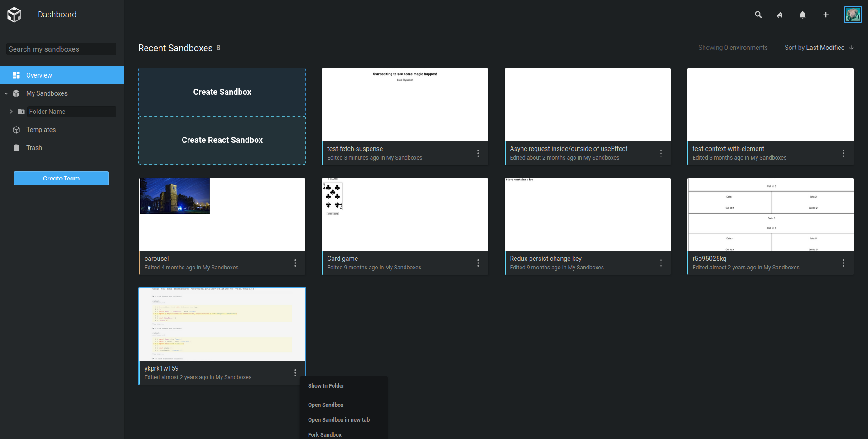This screenshot has height=439, width=868.
Task: Click the Create Team button
Action: (61, 178)
